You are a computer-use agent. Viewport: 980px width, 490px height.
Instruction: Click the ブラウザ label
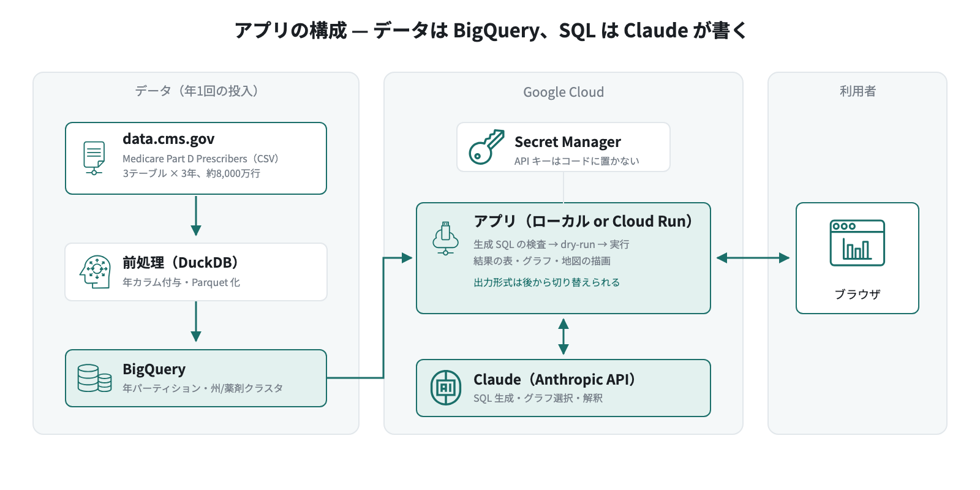pos(858,295)
